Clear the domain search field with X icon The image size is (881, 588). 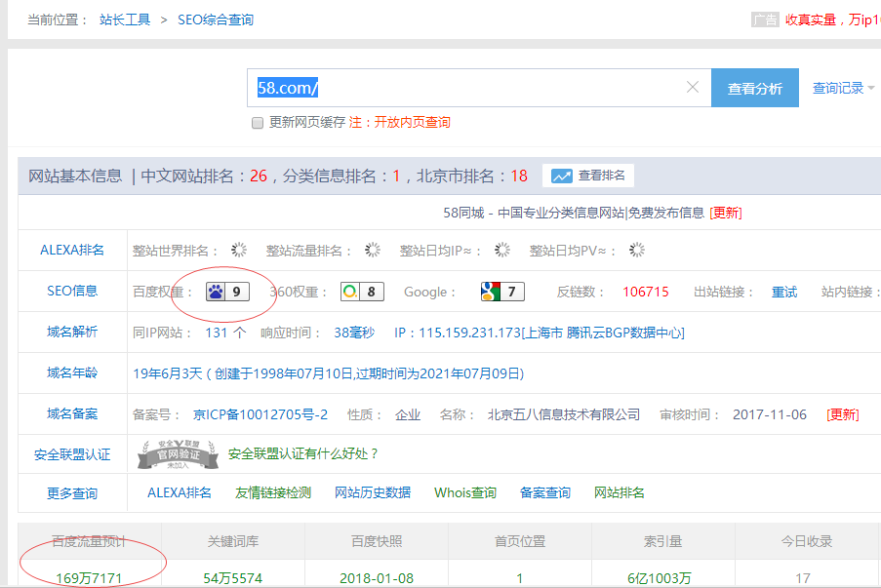(693, 87)
